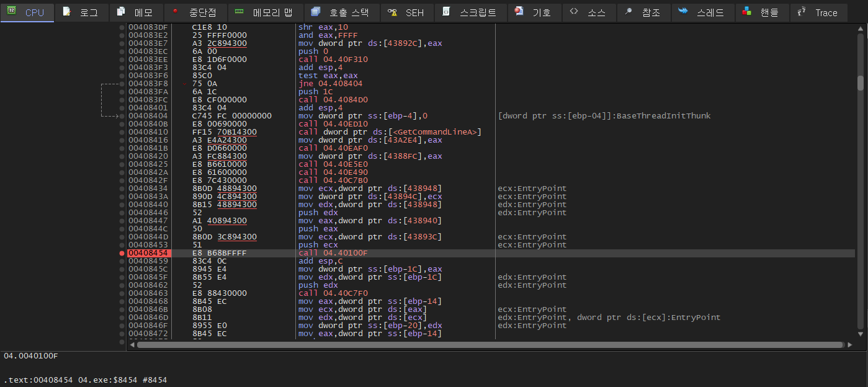Image resolution: width=868 pixels, height=387 pixels.
Task: Toggle the breakpoint gutter dot at 00408472
Action: tap(122, 333)
